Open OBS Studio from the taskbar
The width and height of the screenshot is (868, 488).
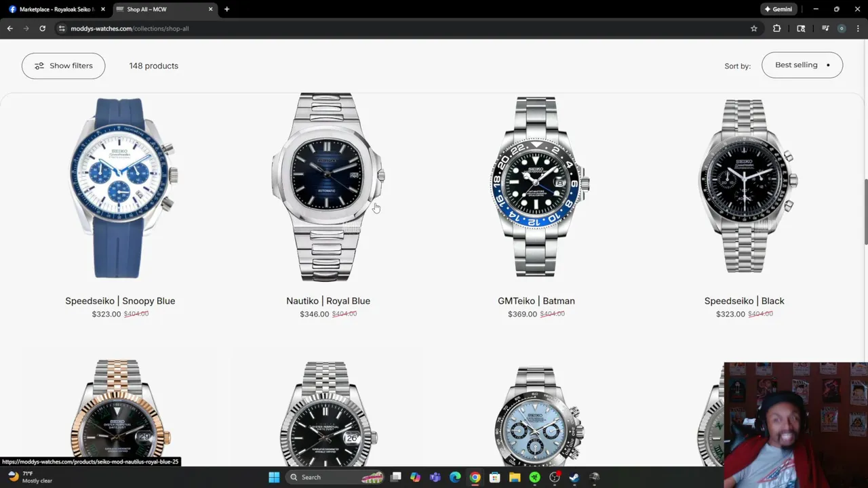[x=555, y=477]
